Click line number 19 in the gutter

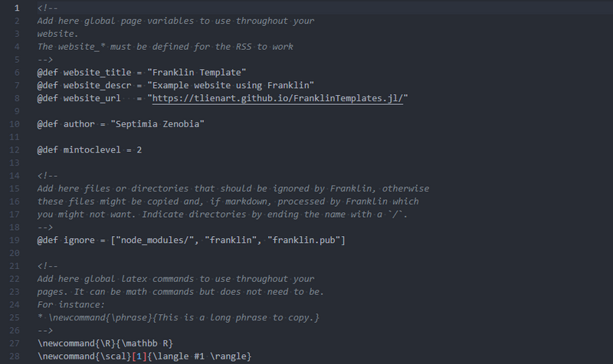click(x=16, y=241)
